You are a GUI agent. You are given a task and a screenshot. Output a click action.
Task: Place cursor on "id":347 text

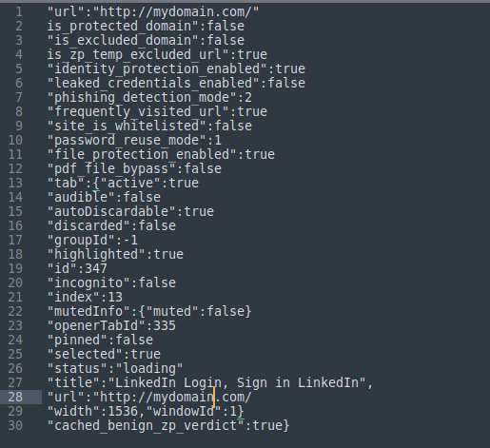point(77,268)
